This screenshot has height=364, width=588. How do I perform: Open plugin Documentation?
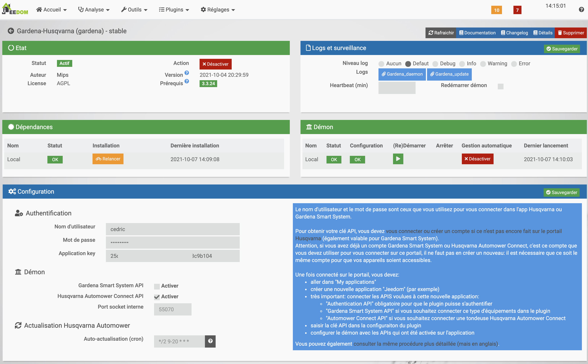pyautogui.click(x=477, y=33)
